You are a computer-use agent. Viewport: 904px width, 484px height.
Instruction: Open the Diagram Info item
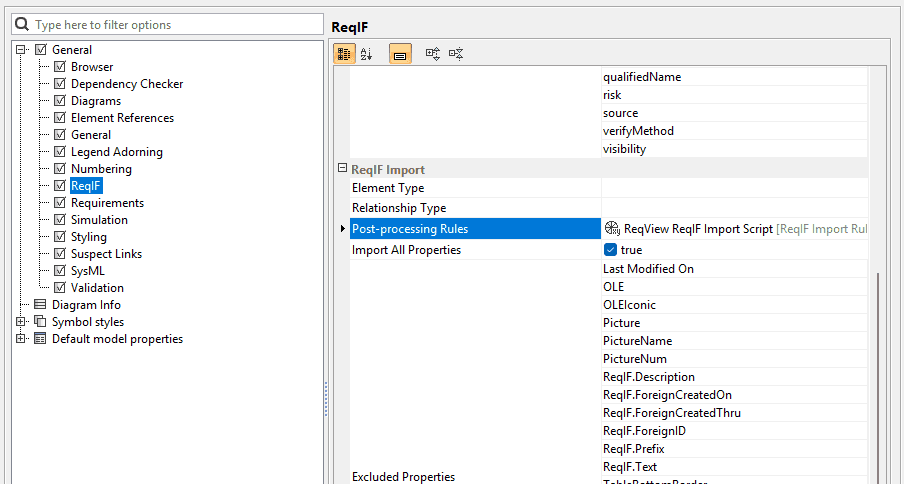[x=86, y=304]
